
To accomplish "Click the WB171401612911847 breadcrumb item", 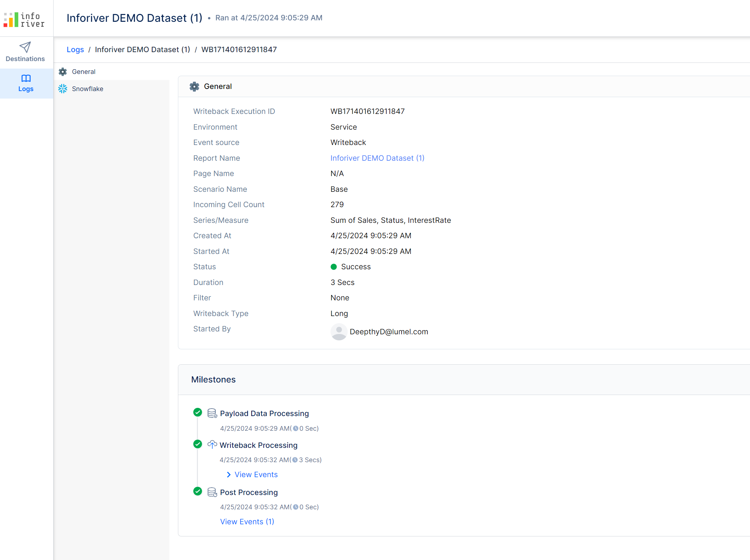I will point(239,50).
